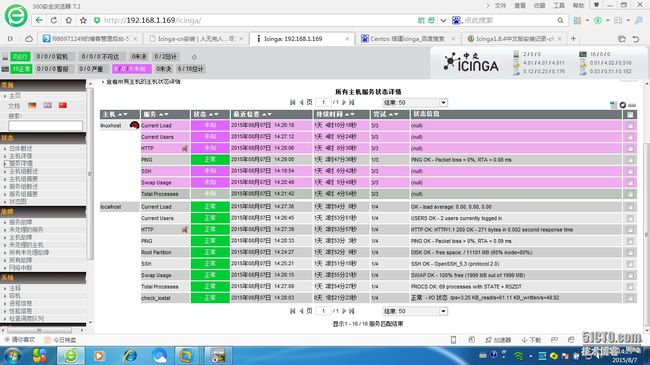Open the linuxhost host link
Image resolution: width=650 pixels, height=365 pixels.
point(111,125)
